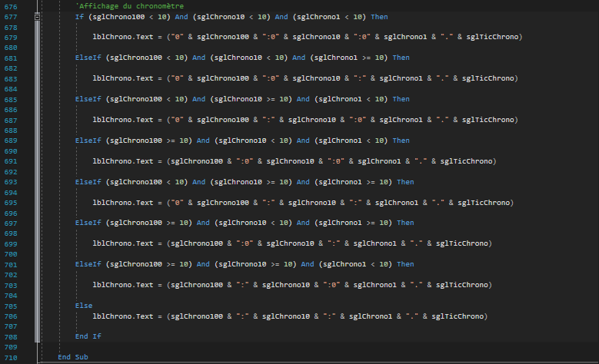Click line number 706 in the gutter
599x364 pixels.
(x=11, y=316)
